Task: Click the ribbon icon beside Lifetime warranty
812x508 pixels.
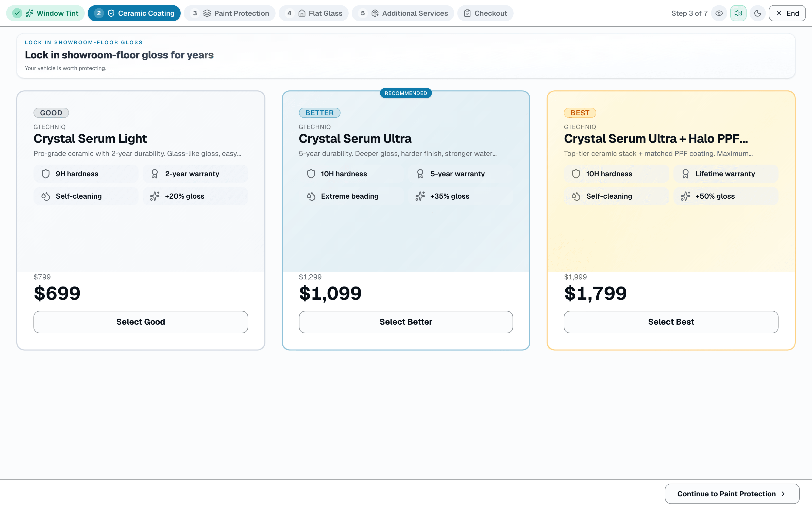Action: pyautogui.click(x=685, y=174)
